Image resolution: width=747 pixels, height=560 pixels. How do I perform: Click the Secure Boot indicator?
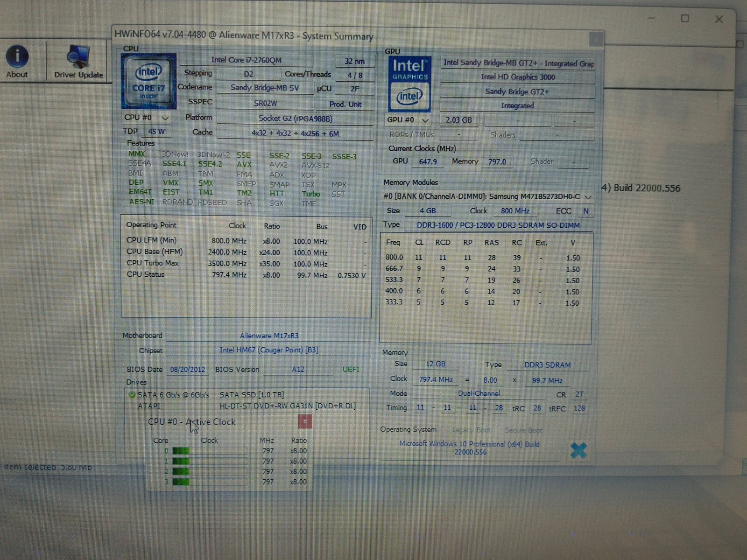pyautogui.click(x=523, y=430)
